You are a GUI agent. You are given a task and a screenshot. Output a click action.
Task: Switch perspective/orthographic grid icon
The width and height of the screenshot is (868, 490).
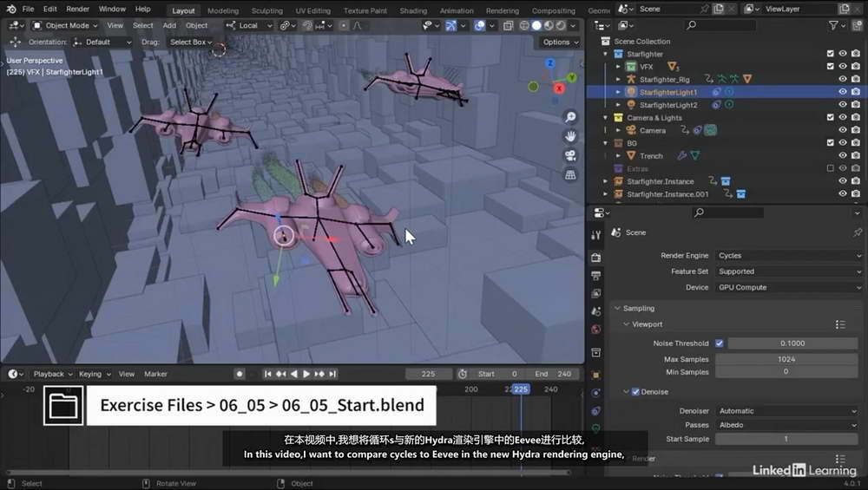570,175
